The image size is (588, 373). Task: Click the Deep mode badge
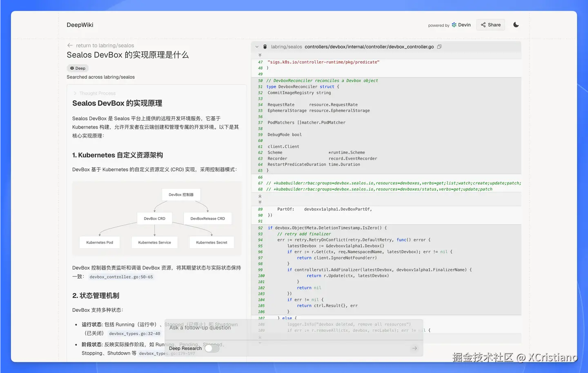(x=78, y=68)
